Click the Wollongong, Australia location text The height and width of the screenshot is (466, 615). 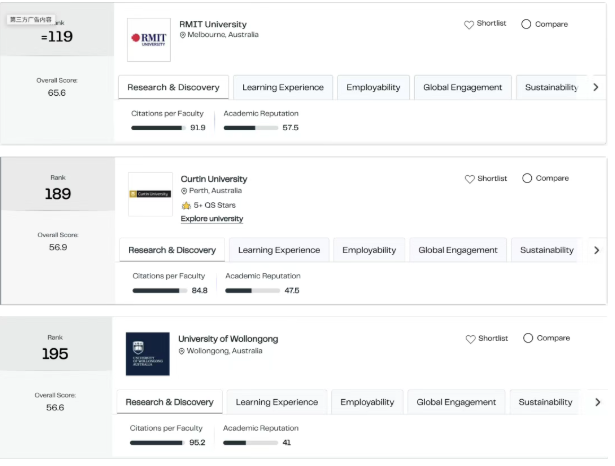[x=224, y=351]
